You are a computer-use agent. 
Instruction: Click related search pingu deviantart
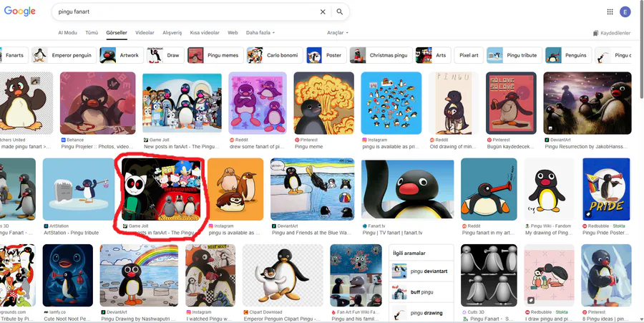coord(421,271)
